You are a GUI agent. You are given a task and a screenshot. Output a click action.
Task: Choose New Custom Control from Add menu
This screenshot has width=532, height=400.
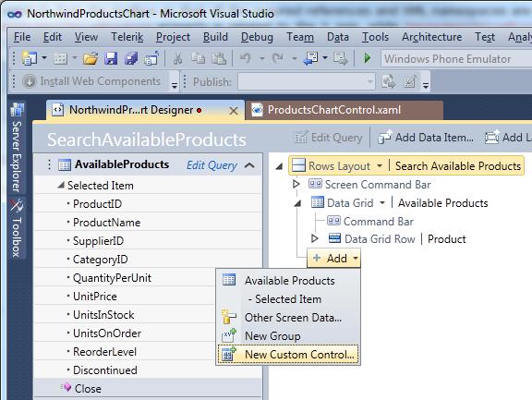288,355
